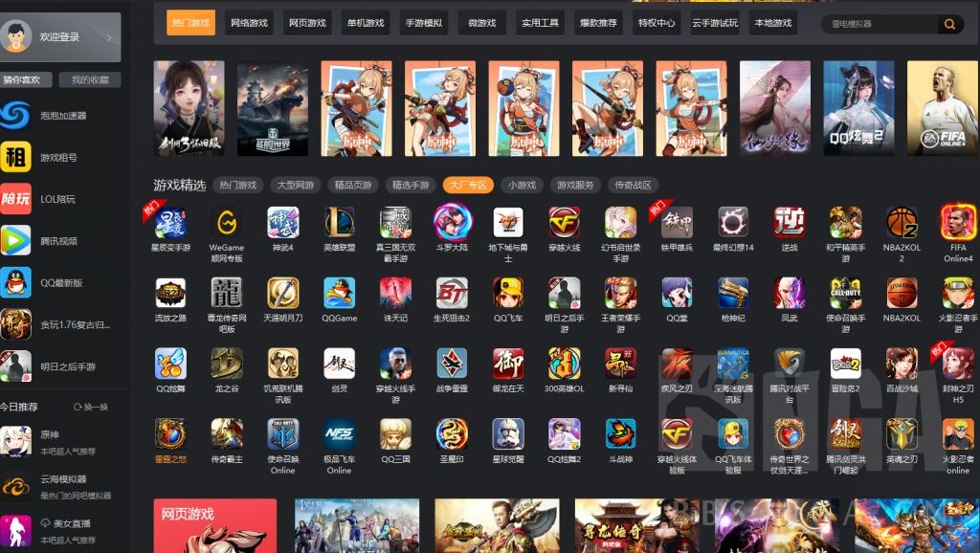
Task: Click 换一换 to refresh 今日推荐
Action: point(91,407)
